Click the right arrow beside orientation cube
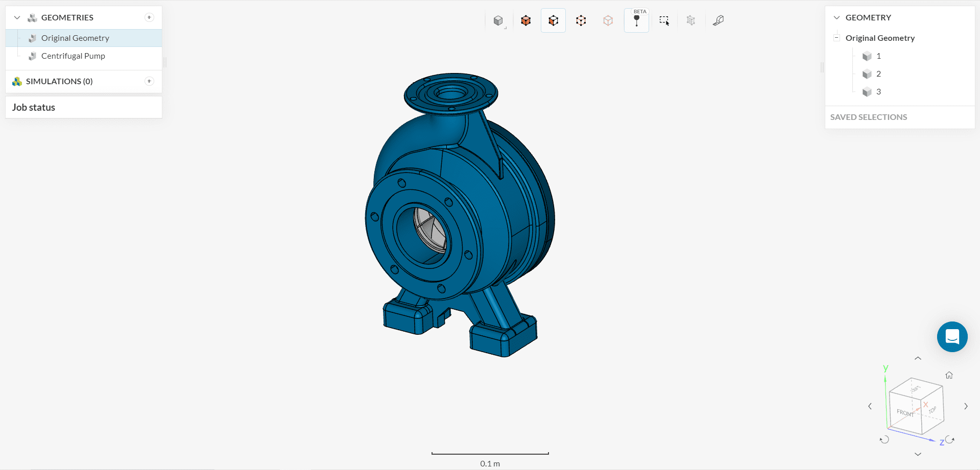The image size is (980, 470). [x=966, y=407]
